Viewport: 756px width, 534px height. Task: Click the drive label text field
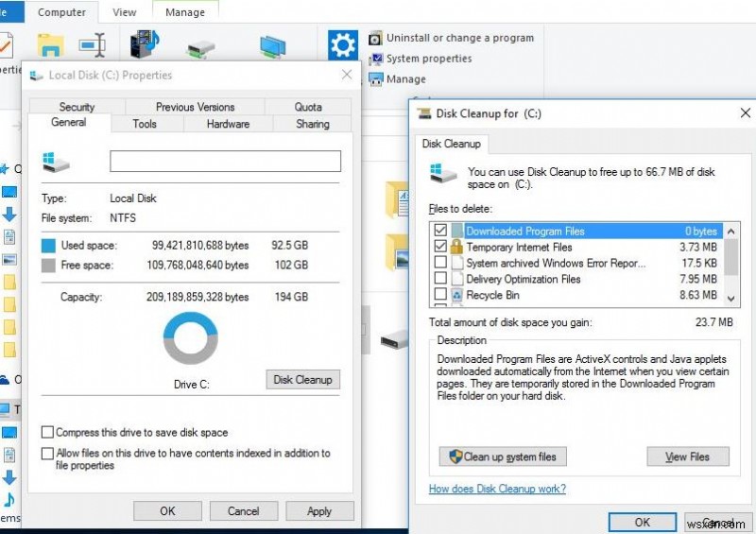coord(225,161)
